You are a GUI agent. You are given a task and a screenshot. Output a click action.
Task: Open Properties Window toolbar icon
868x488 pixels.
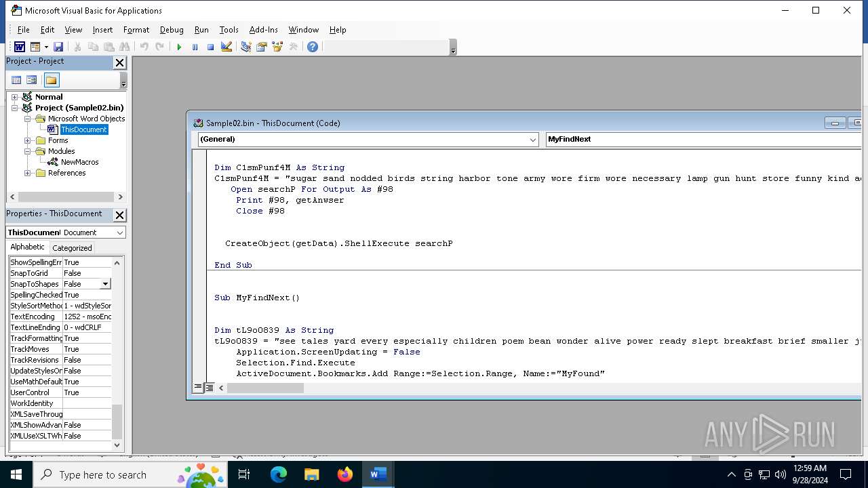point(261,47)
